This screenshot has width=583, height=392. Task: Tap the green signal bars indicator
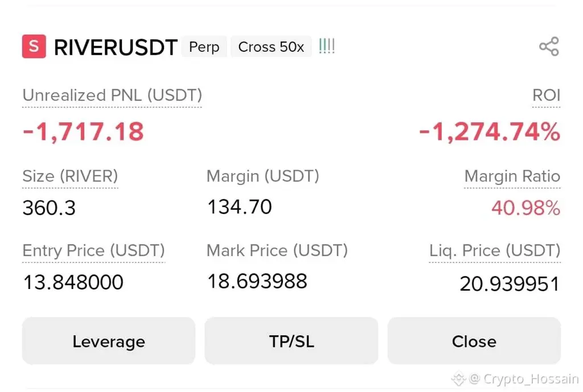[327, 47]
